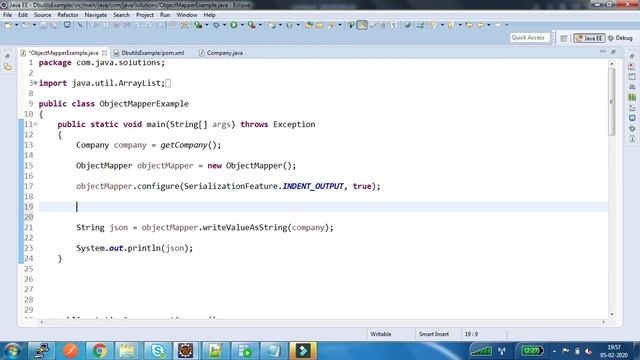Expand folded imports at line 3
This screenshot has height=360, width=640.
click(35, 83)
